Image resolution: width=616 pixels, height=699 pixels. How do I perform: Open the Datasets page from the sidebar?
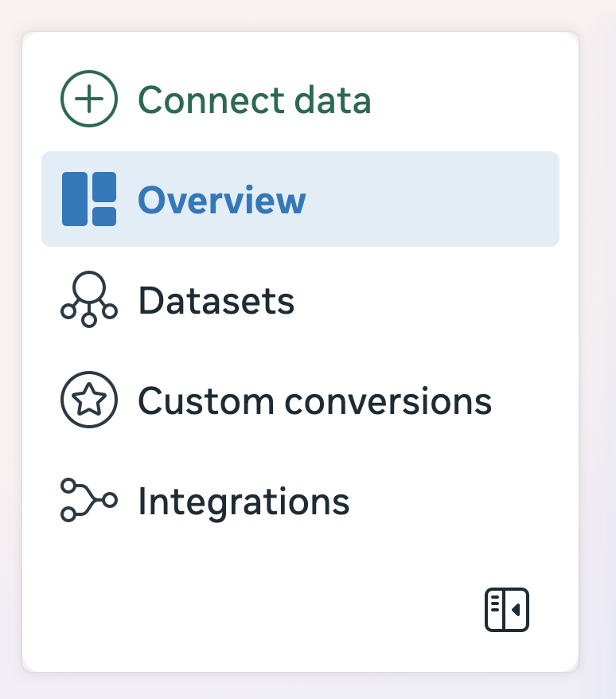click(216, 301)
